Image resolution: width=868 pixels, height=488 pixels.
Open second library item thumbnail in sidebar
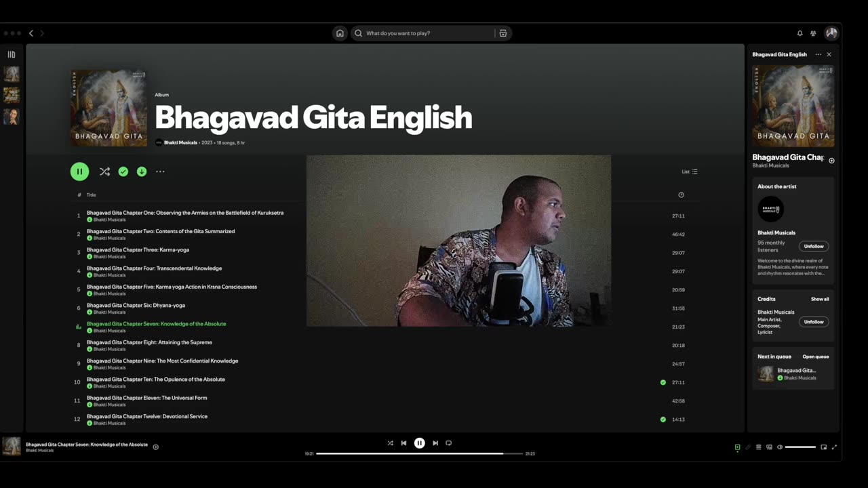tap(12, 95)
